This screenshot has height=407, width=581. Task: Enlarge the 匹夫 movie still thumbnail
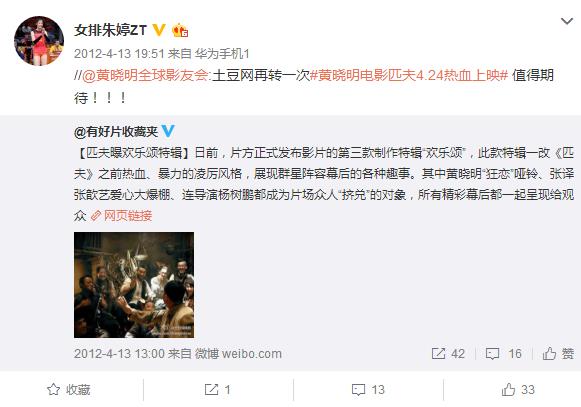point(134,285)
